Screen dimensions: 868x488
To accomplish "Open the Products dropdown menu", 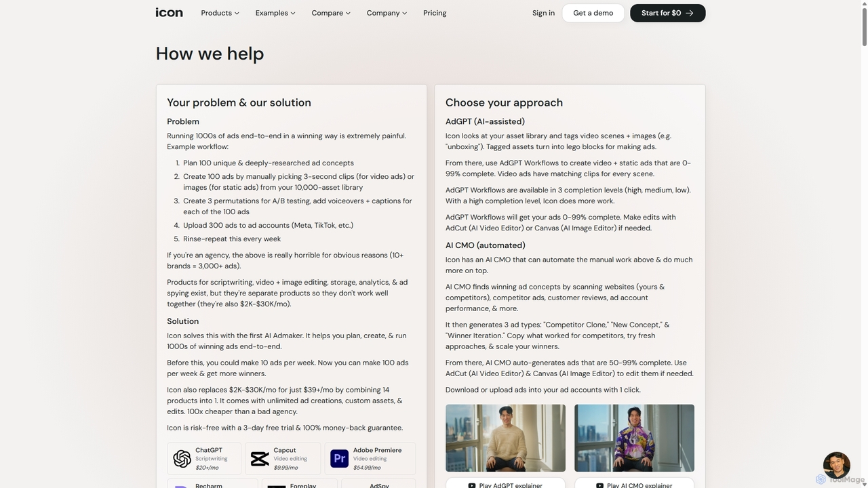I will [220, 13].
